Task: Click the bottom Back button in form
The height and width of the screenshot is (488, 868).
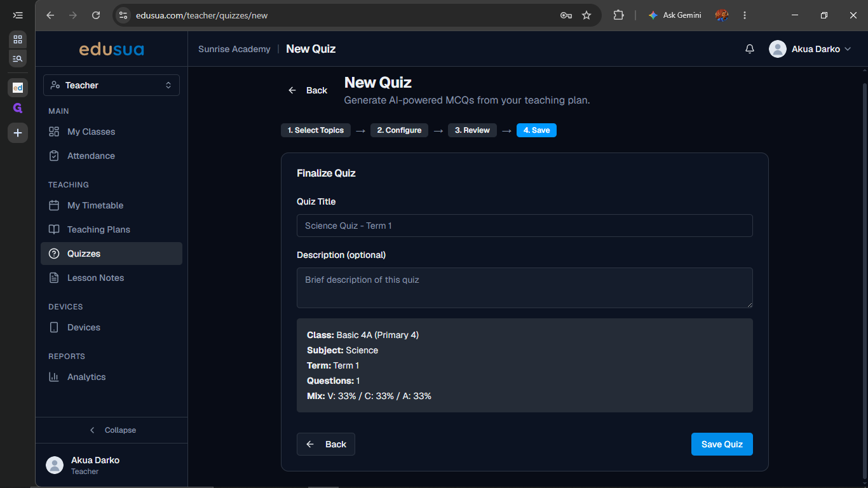Action: coord(326,444)
